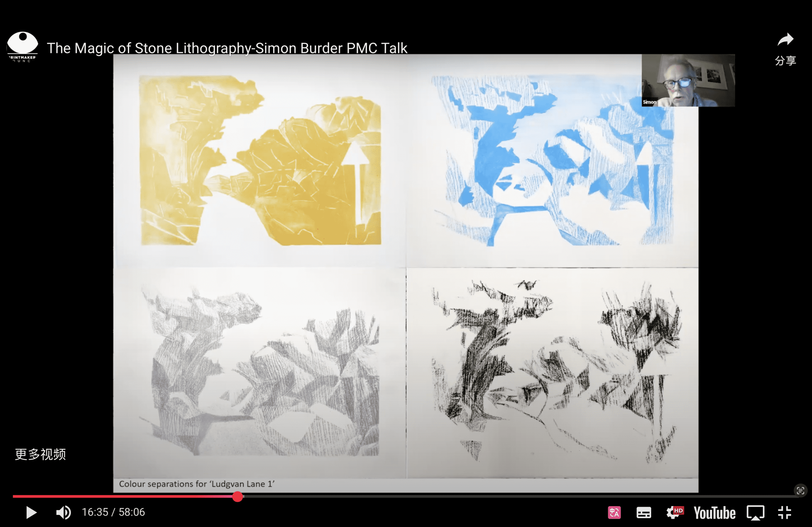The height and width of the screenshot is (527, 812).
Task: Show more videos via 更多视频
Action: (x=40, y=454)
